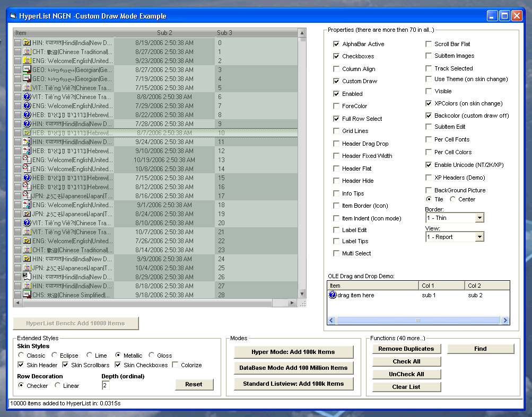Click the monitor icon in row 28
The image size is (532, 417).
coord(27,295)
